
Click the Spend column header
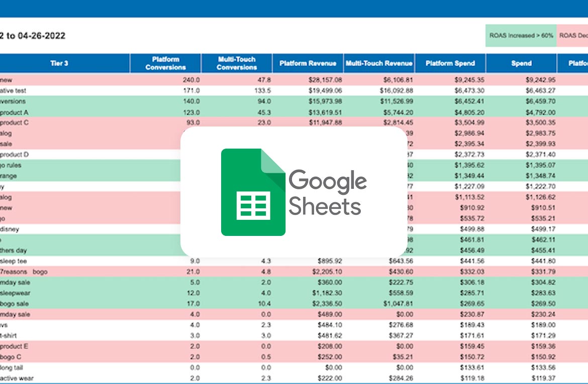(521, 63)
